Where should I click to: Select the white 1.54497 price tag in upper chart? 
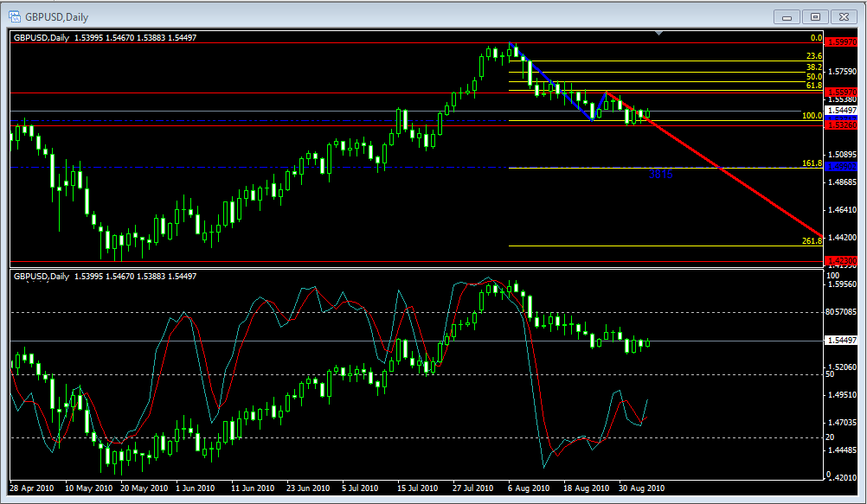(839, 111)
